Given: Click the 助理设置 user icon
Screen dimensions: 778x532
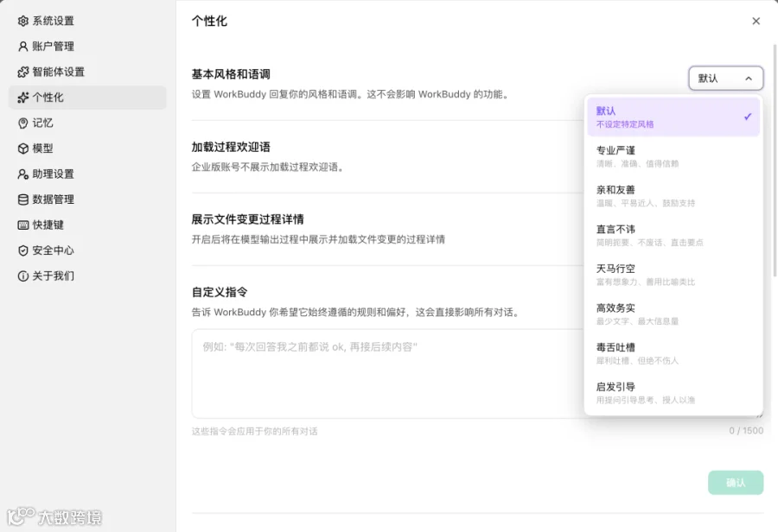Looking at the screenshot, I should click(22, 174).
